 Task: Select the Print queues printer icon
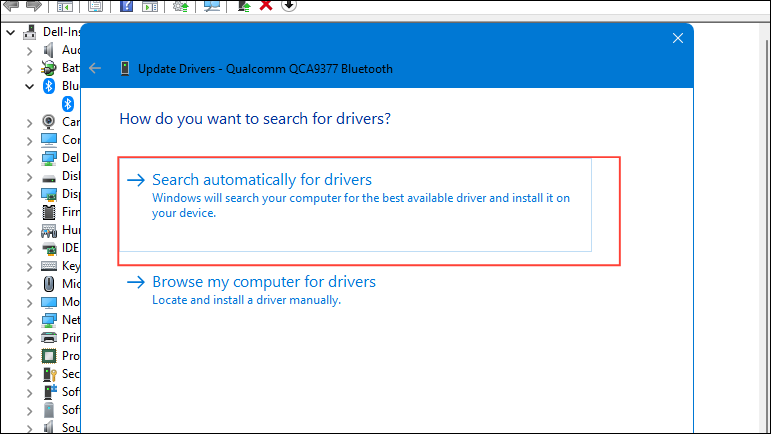coord(49,338)
